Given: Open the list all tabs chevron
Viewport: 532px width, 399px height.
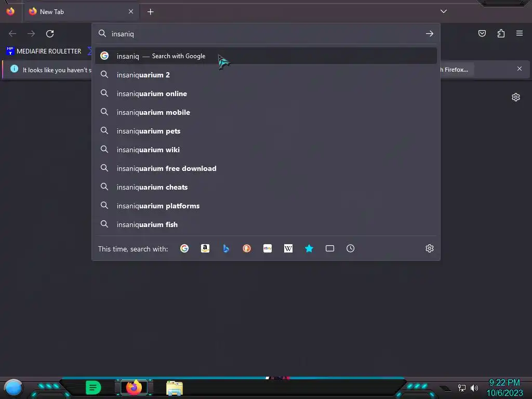Looking at the screenshot, I should 444,11.
